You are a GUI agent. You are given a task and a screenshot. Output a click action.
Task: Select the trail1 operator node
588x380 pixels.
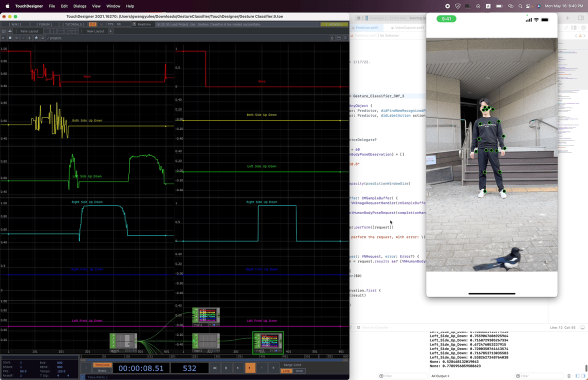click(206, 316)
